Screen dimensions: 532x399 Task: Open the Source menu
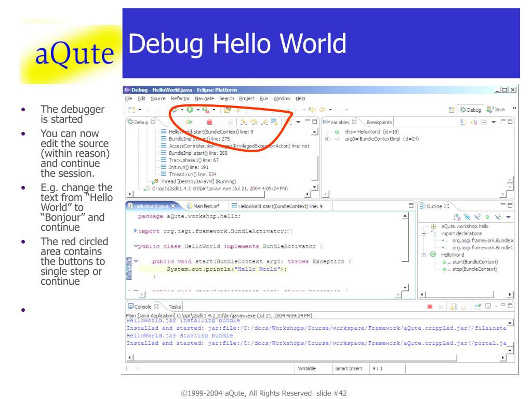tap(158, 99)
